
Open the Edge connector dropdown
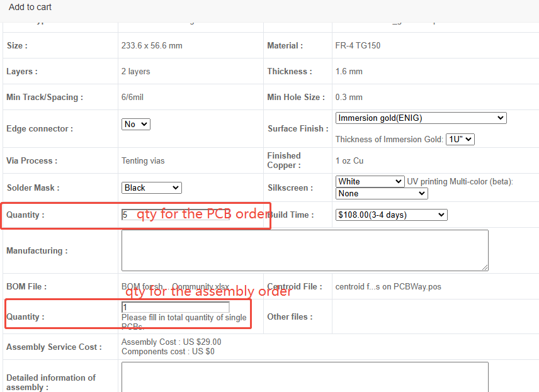(135, 125)
